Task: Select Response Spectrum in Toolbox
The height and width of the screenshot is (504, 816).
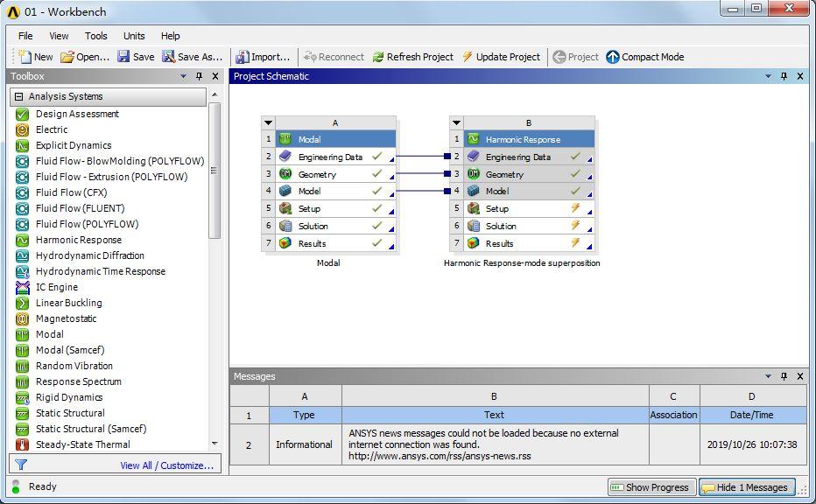Action: pos(79,381)
